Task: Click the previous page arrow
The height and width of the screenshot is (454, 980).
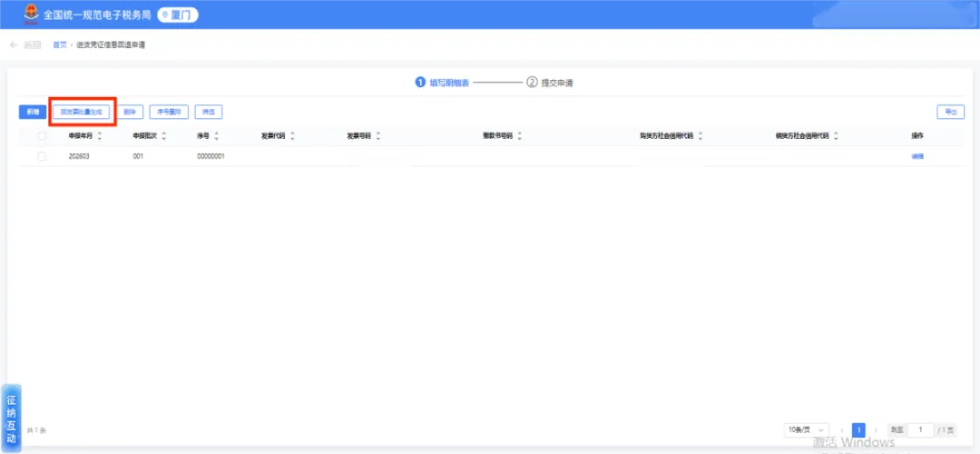Action: click(x=842, y=429)
